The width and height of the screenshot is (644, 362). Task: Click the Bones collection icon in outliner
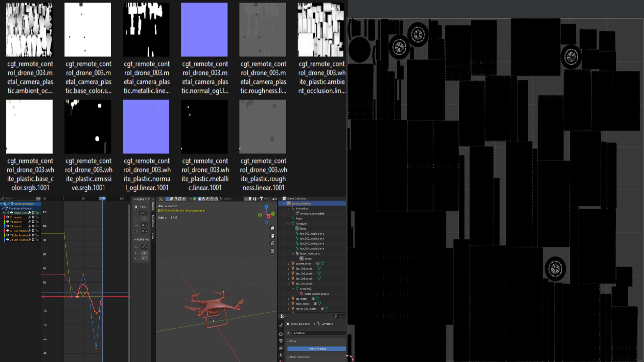tap(302, 258)
